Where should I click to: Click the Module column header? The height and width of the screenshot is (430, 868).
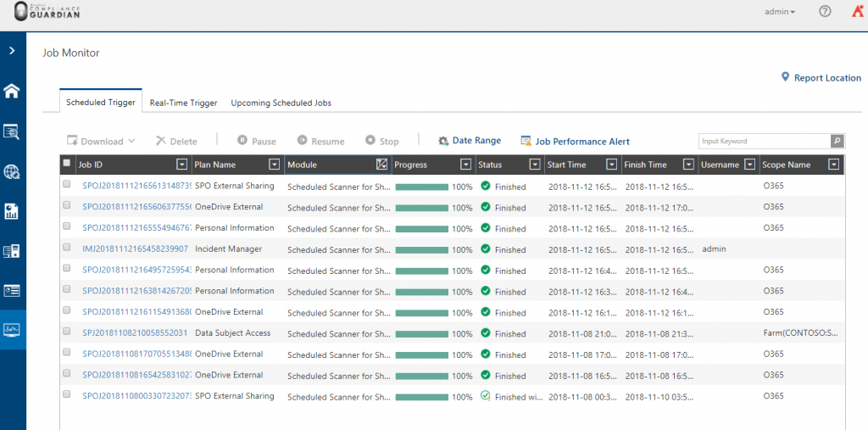coord(337,165)
